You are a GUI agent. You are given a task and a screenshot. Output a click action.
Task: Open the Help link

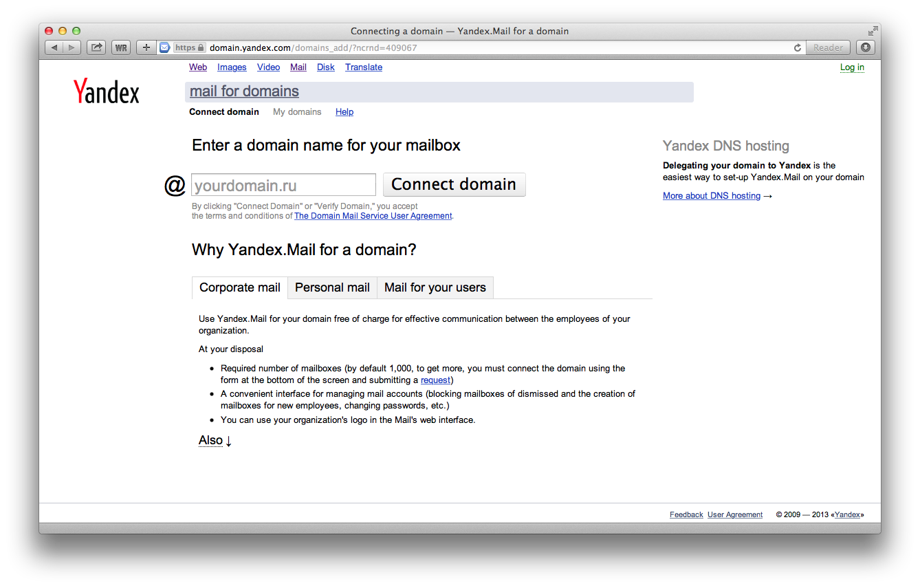pyautogui.click(x=344, y=112)
